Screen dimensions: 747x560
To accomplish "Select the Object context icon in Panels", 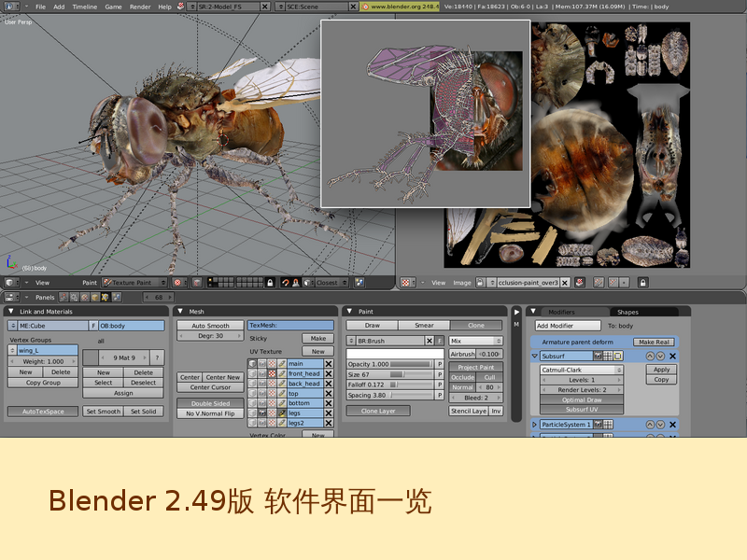I will (95, 297).
